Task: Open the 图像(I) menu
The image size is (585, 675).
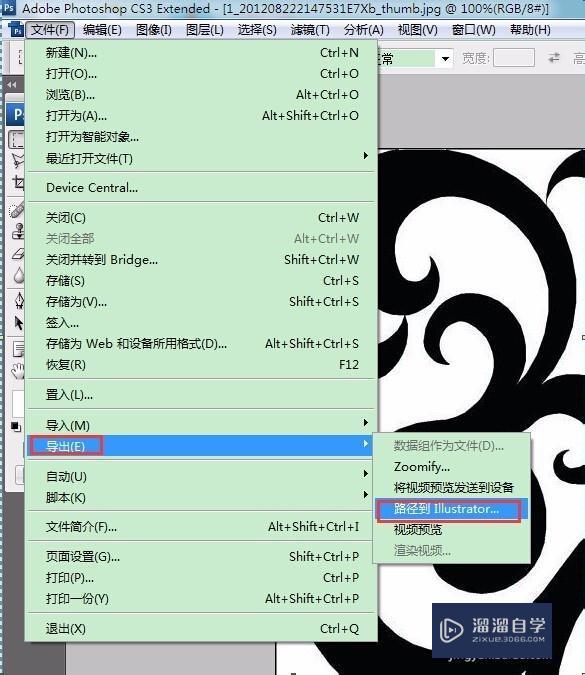Action: click(154, 30)
